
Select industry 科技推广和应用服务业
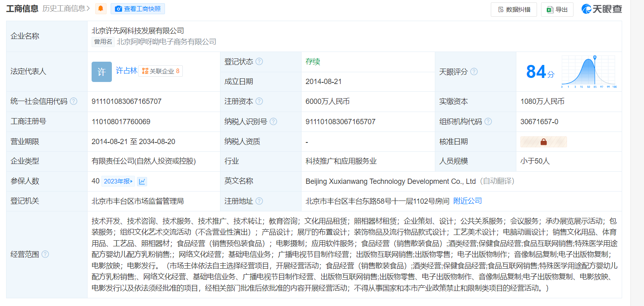click(x=341, y=161)
